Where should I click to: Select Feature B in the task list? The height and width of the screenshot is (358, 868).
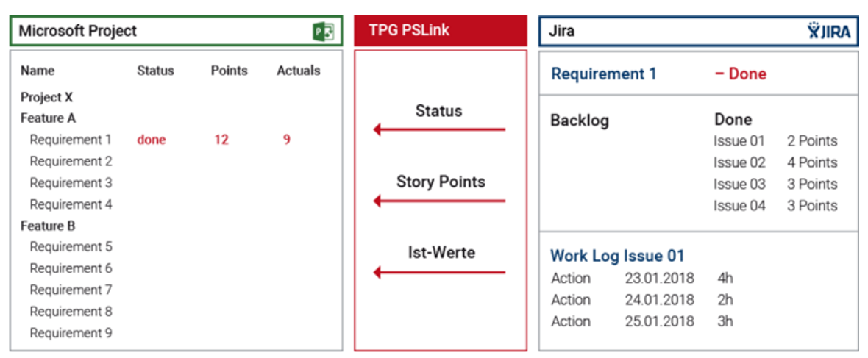[48, 226]
